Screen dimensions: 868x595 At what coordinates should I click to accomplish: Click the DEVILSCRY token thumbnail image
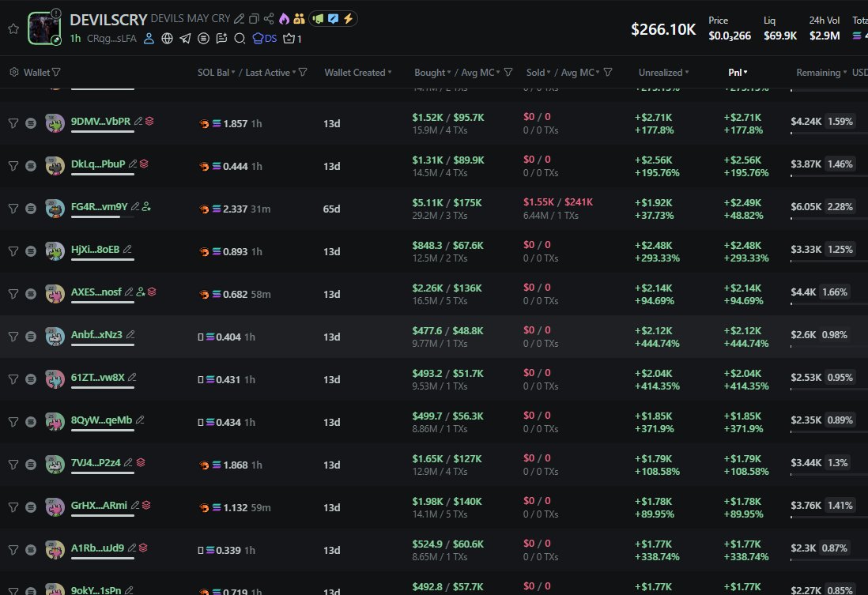pos(43,28)
